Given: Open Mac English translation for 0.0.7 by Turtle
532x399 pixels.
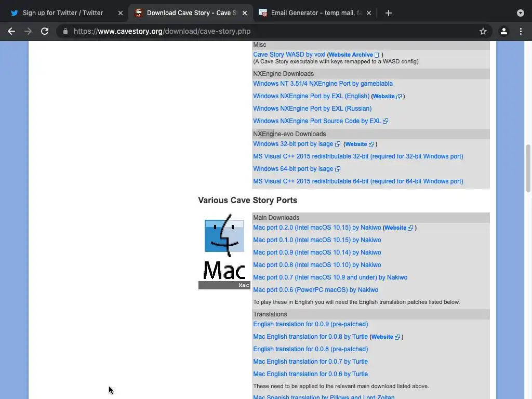Looking at the screenshot, I should [x=310, y=362].
